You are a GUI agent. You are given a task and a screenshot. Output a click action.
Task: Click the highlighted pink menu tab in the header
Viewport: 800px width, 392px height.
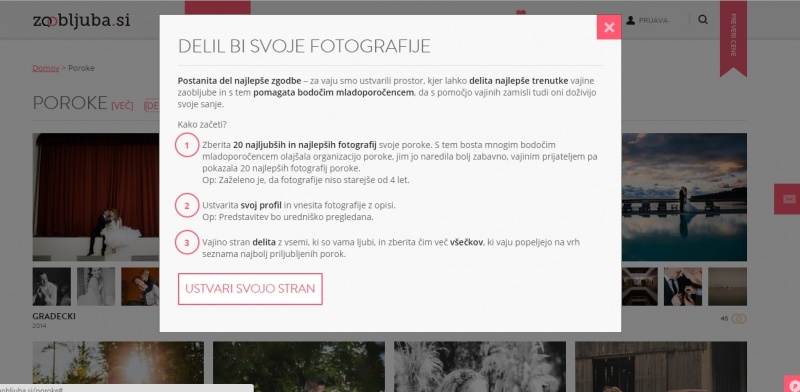tap(218, 7)
